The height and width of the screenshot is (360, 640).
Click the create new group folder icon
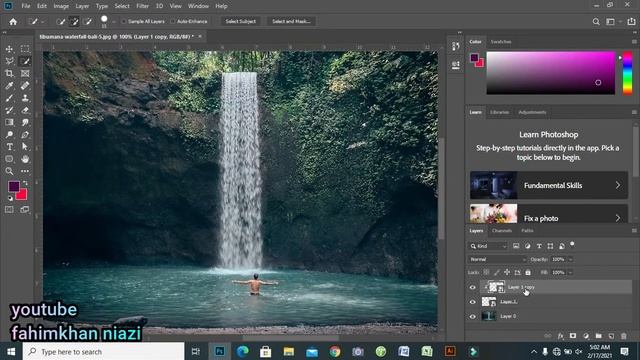pyautogui.click(x=598, y=336)
